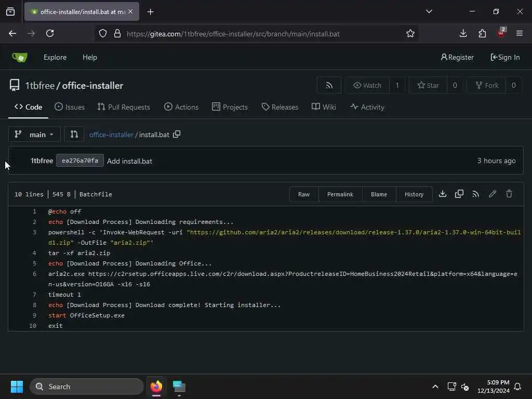
Task: Expand the main branch dropdown
Action: 34,135
